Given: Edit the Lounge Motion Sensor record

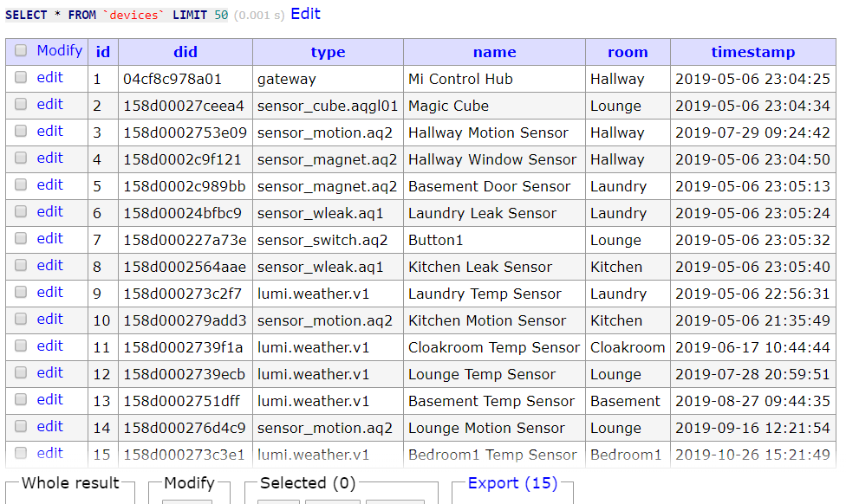Looking at the screenshot, I should [x=49, y=427].
